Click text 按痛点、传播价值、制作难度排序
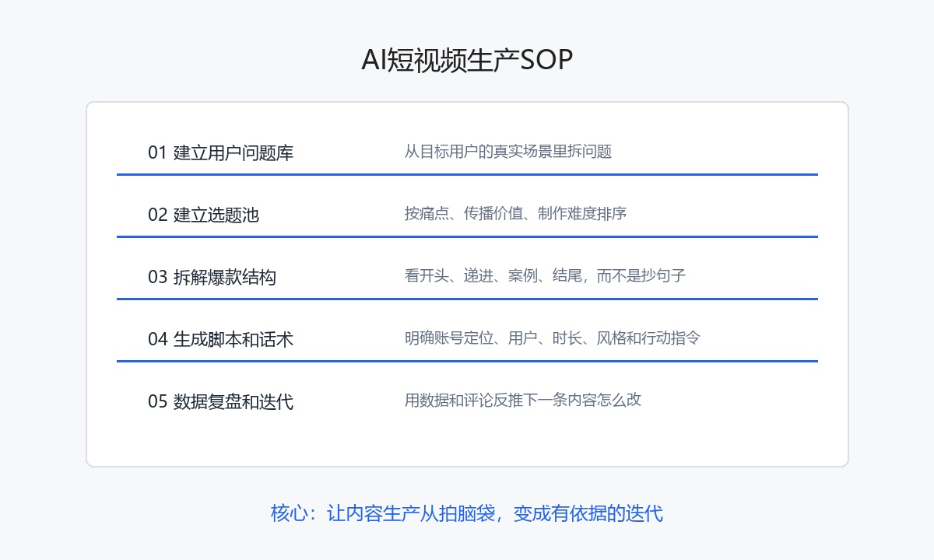 coord(515,214)
